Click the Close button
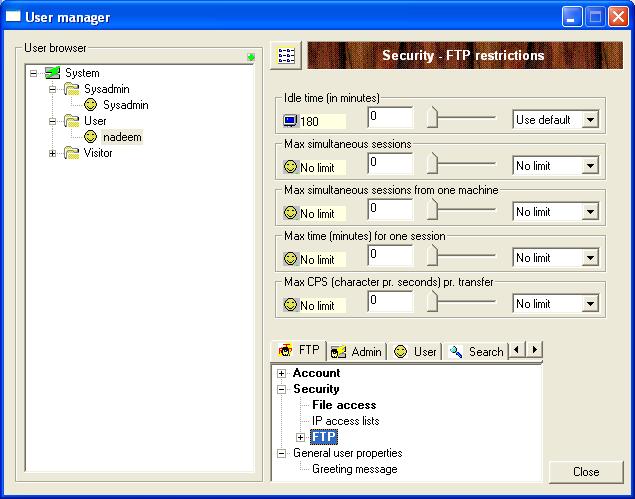This screenshot has height=499, width=635. coord(586,471)
